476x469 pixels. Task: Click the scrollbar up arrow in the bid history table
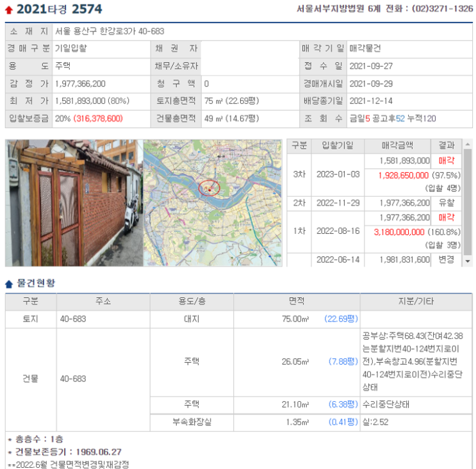[468, 145]
